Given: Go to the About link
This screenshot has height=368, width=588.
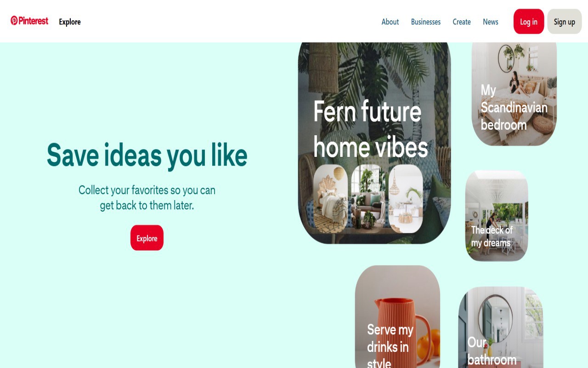Looking at the screenshot, I should (x=390, y=22).
